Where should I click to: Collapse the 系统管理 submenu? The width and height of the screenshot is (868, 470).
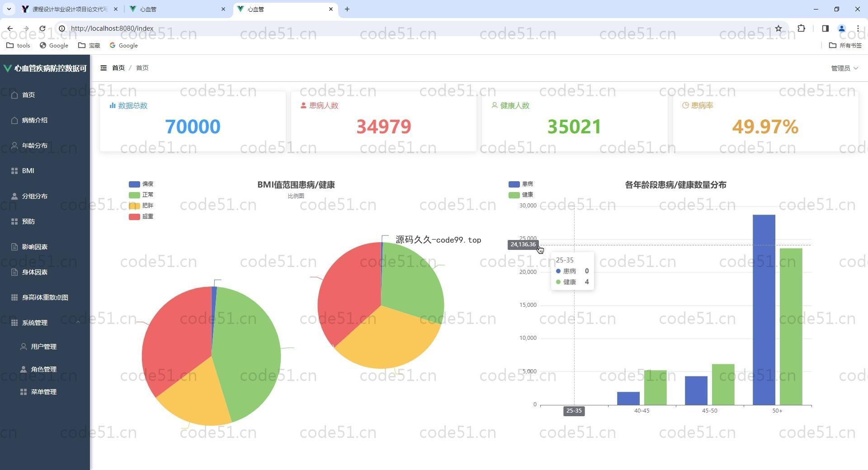(45, 323)
